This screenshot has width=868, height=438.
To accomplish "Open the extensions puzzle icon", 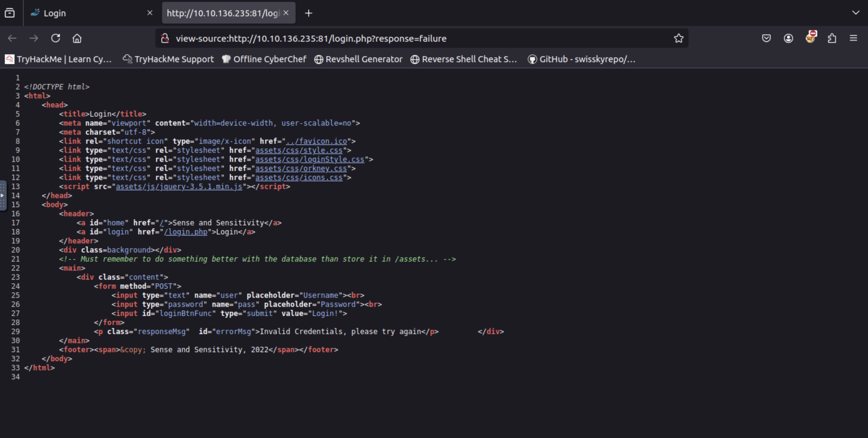I will point(832,38).
